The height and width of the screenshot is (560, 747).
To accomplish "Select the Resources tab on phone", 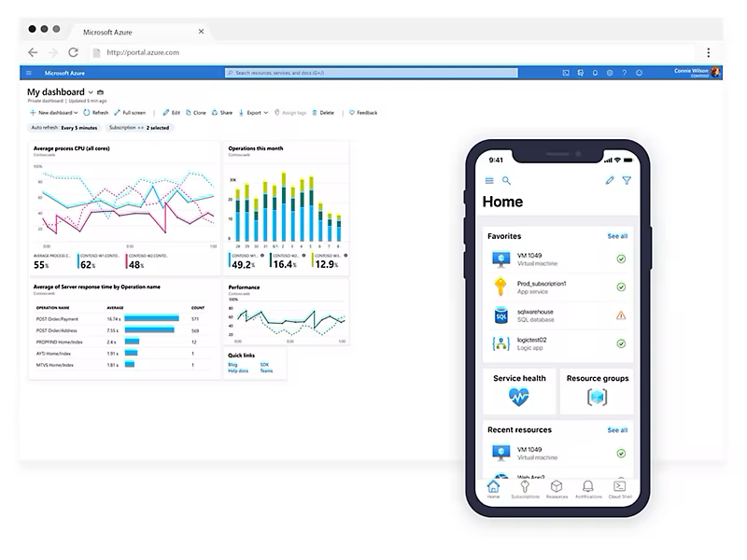I will [557, 489].
